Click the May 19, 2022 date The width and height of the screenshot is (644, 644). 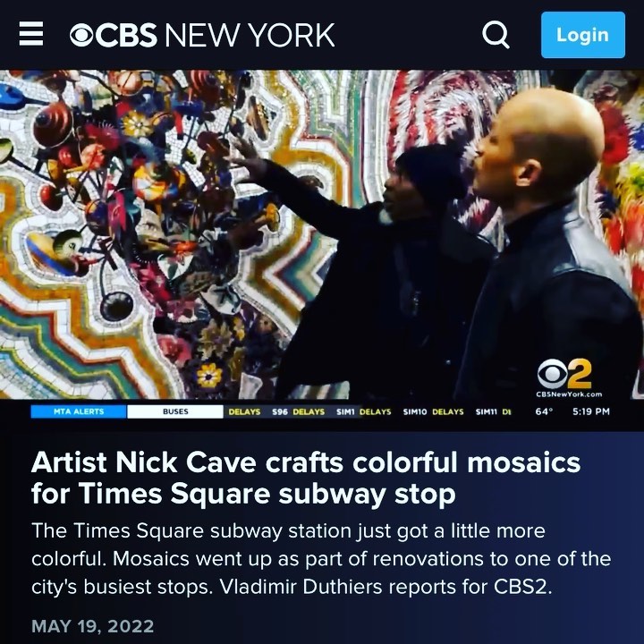click(93, 626)
